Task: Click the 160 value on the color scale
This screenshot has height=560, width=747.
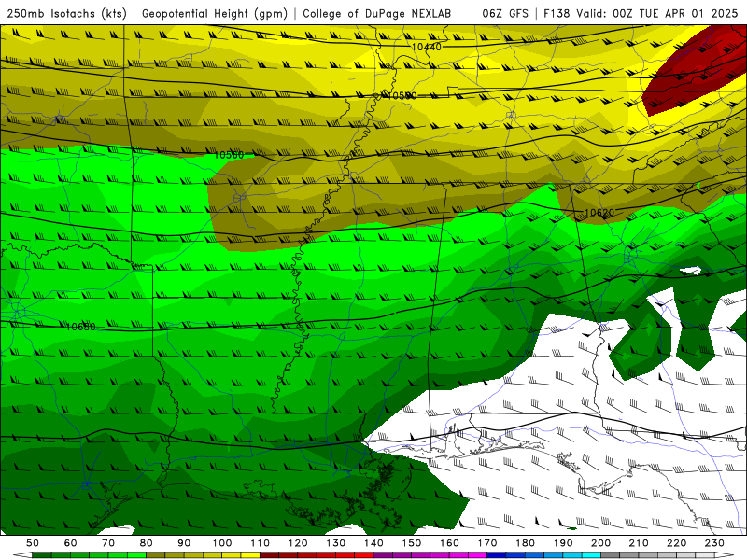Action: pos(449,543)
